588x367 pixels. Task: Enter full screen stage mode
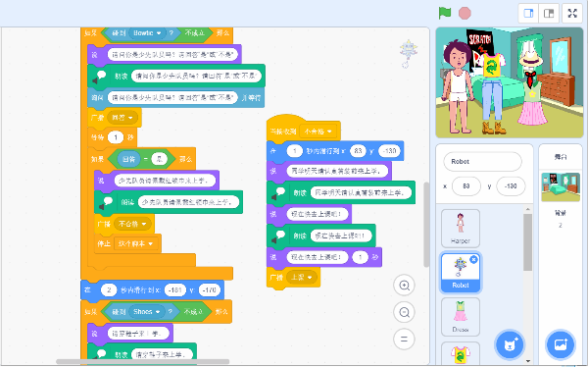(572, 13)
